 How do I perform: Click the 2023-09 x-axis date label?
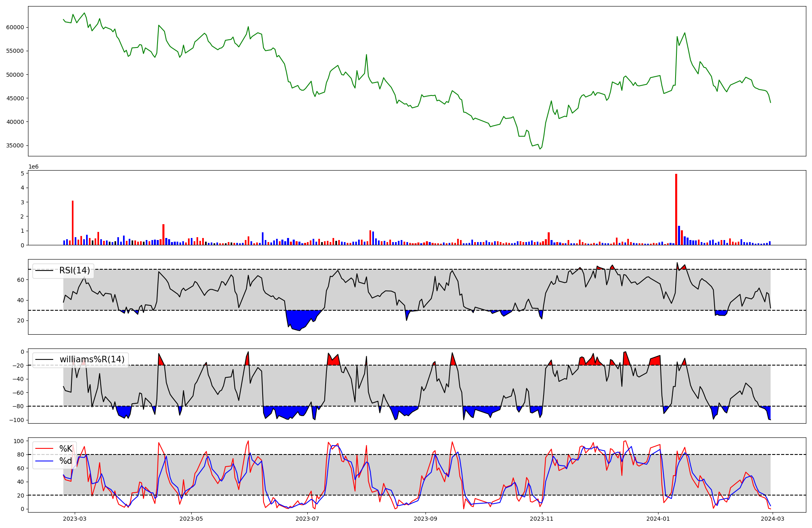click(x=425, y=519)
